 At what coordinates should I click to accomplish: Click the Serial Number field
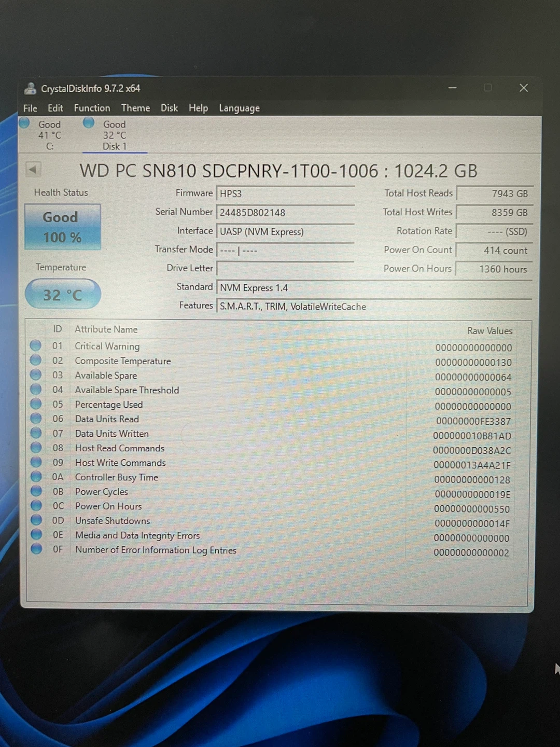[x=285, y=213]
